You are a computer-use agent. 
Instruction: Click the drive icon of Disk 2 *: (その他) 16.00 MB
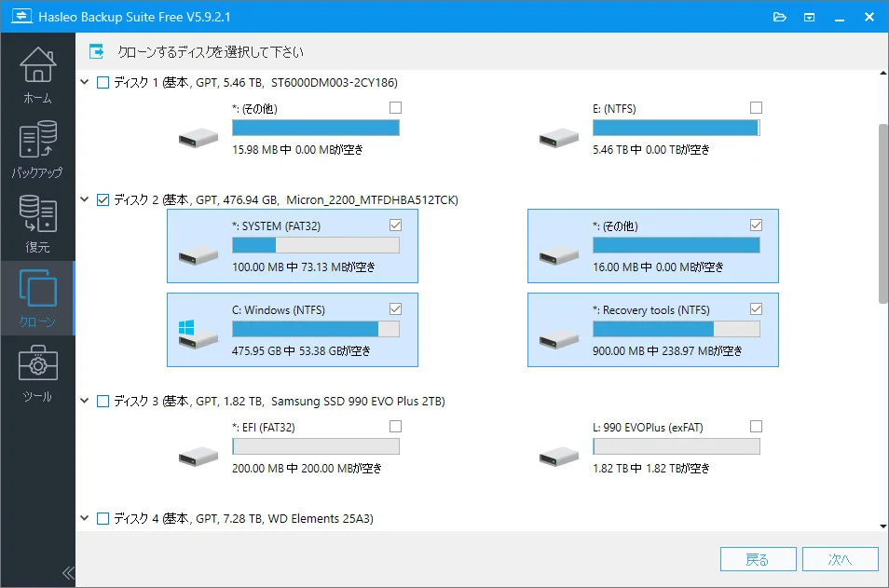coord(558,255)
